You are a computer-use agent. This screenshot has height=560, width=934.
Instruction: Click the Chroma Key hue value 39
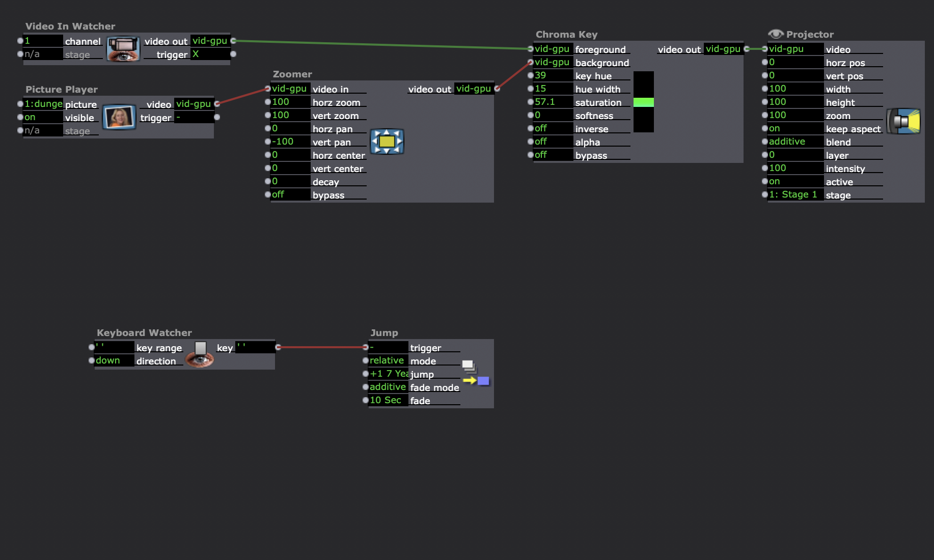[x=553, y=75]
